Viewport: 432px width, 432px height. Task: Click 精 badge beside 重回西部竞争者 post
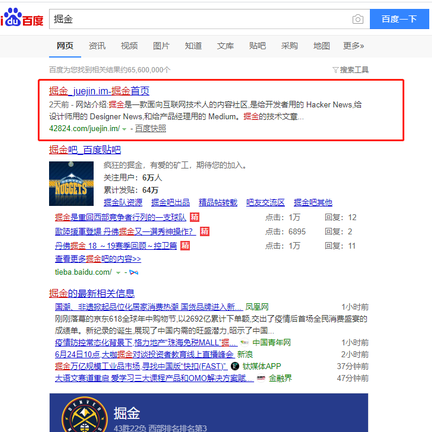click(x=195, y=217)
